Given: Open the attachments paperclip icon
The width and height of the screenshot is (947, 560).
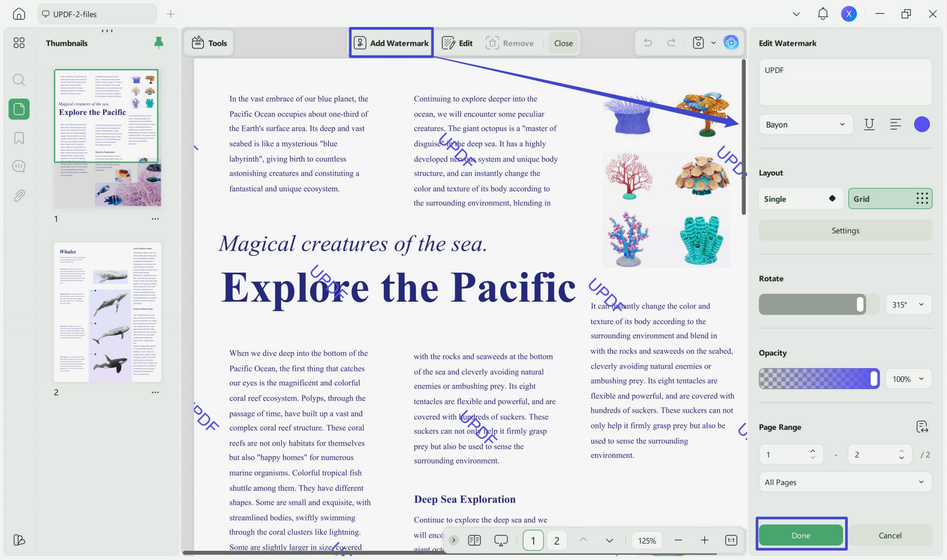Looking at the screenshot, I should [19, 196].
